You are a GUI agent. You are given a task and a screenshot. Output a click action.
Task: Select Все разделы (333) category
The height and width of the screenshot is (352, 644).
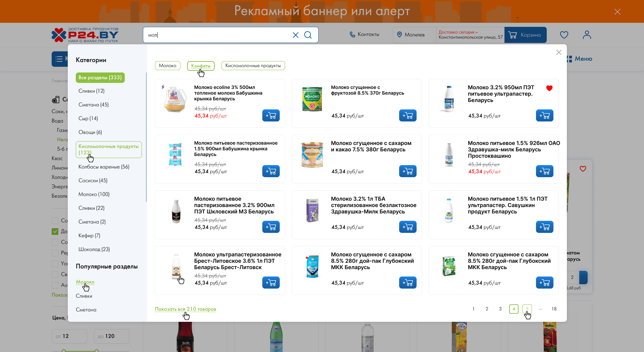click(100, 78)
